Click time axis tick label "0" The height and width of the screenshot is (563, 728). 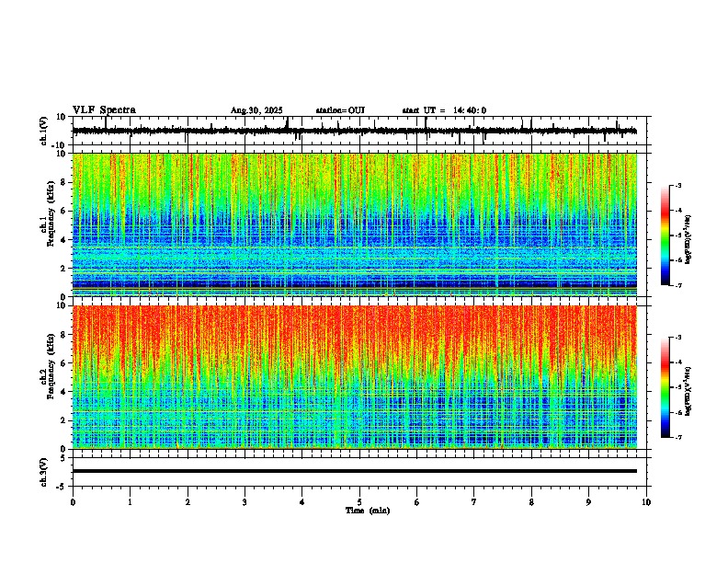73,502
